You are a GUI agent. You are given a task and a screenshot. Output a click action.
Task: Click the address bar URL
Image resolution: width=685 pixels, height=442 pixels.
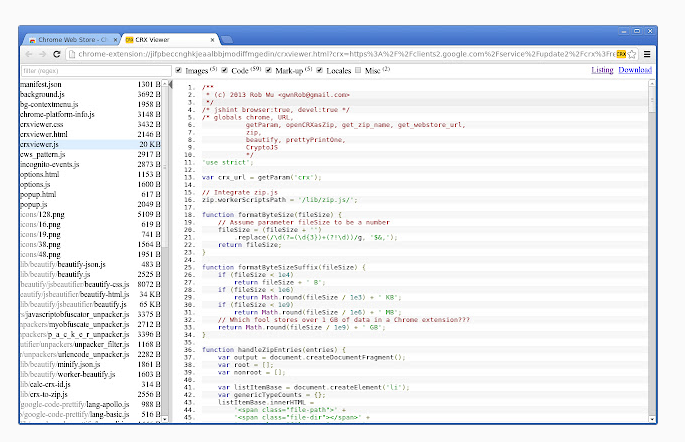point(347,54)
